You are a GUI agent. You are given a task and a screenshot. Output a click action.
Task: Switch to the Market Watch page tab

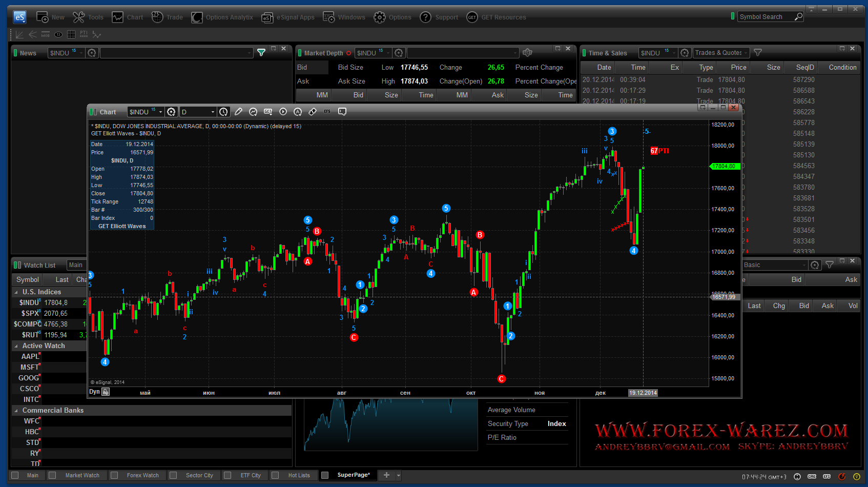point(82,475)
